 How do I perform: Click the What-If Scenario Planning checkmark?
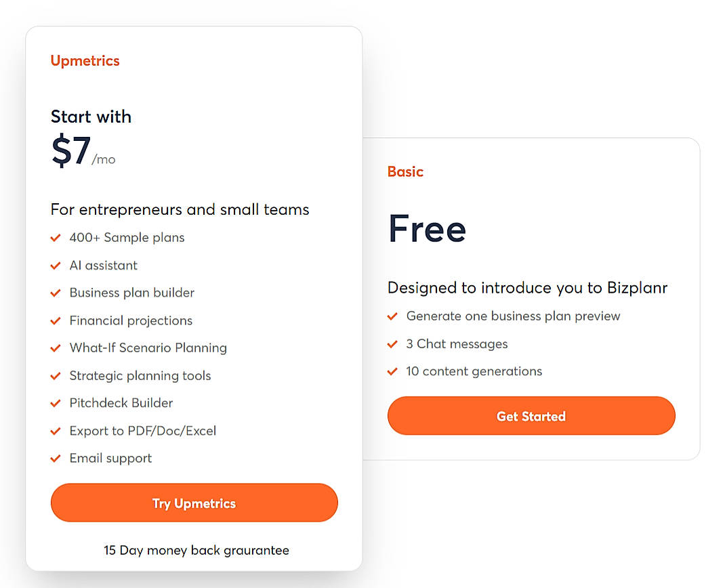pos(56,348)
